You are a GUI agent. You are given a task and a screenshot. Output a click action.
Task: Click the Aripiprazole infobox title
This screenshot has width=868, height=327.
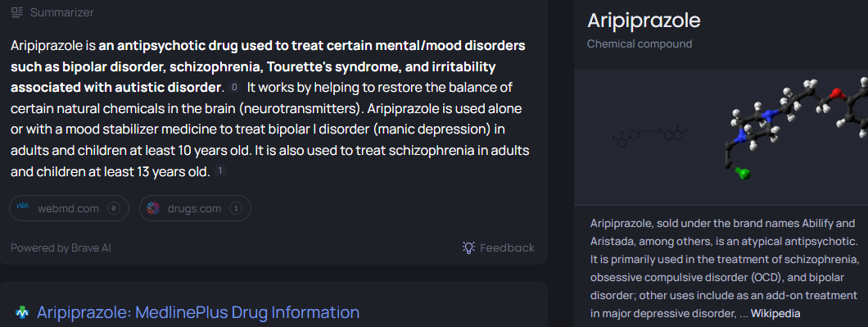tap(644, 20)
